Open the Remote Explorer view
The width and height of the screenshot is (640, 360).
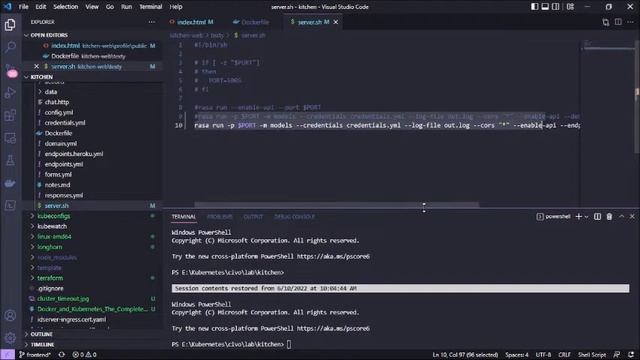[x=10, y=138]
